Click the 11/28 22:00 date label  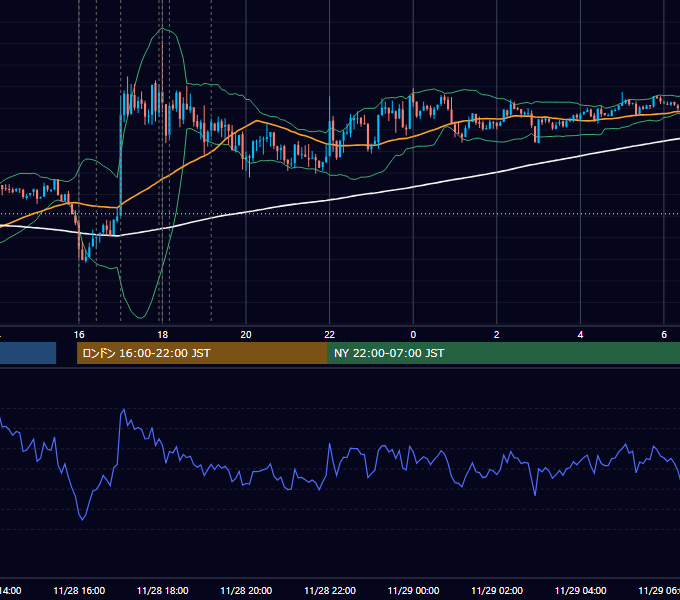click(x=330, y=591)
